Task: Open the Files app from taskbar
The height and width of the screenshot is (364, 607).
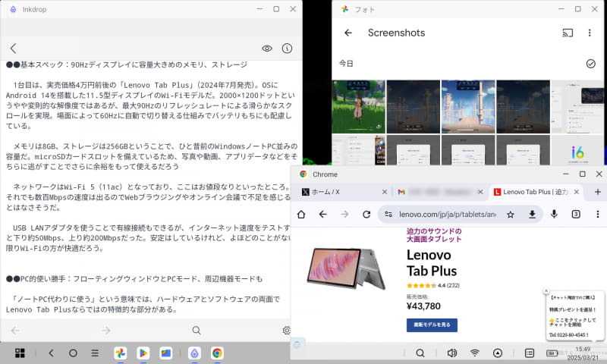Action: tap(166, 353)
